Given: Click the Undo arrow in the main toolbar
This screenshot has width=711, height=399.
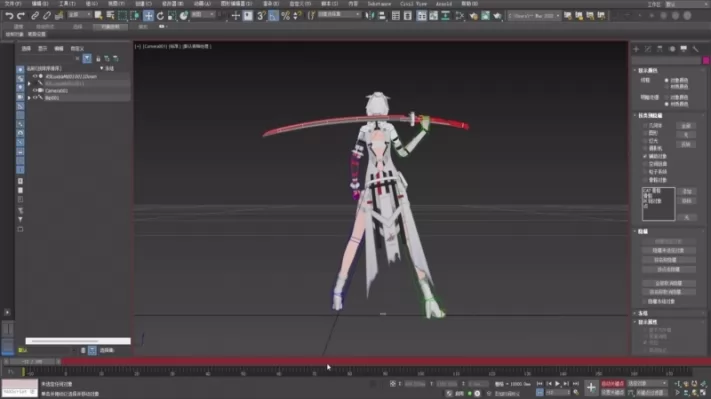Looking at the screenshot, I should tap(9, 16).
